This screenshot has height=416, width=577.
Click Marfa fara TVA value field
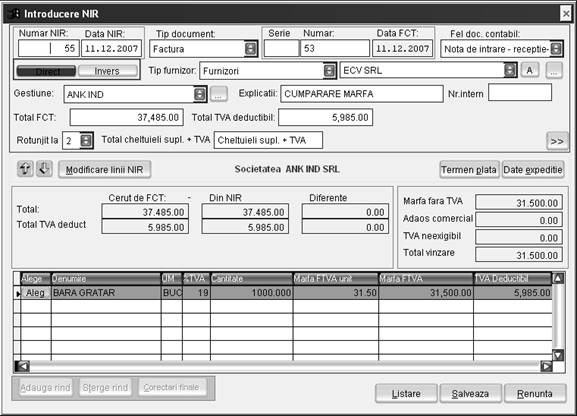pyautogui.click(x=519, y=202)
